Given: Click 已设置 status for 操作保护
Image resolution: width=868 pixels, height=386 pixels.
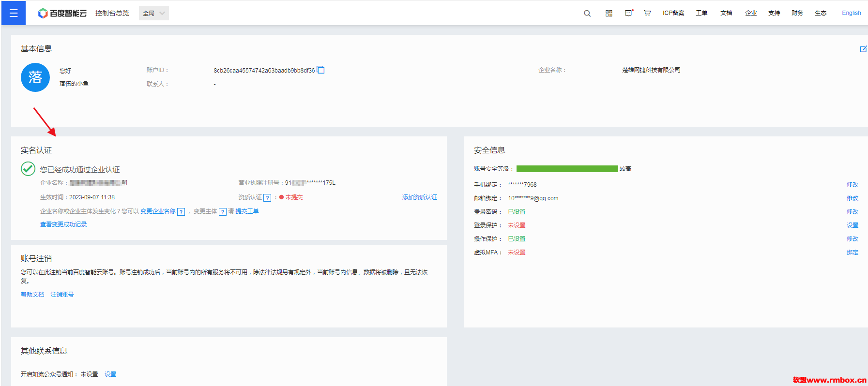Looking at the screenshot, I should [x=517, y=239].
